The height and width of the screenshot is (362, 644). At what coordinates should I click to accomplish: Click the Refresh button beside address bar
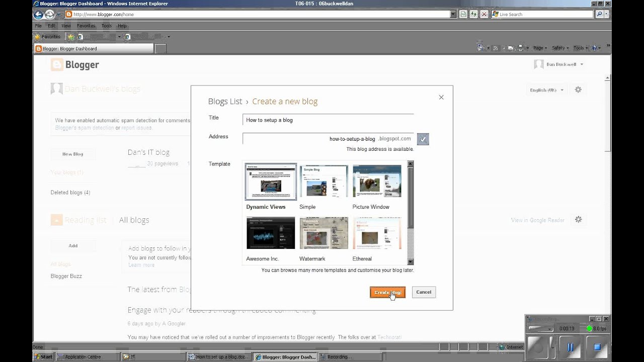coord(473,15)
